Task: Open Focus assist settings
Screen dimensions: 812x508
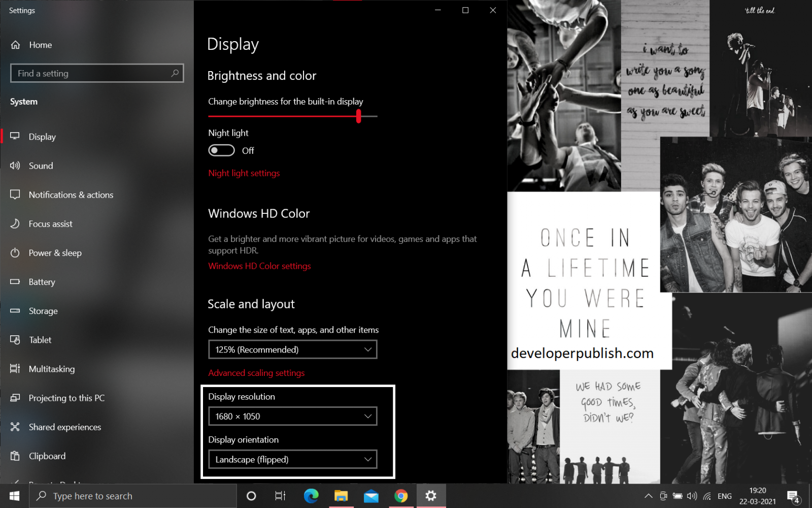Action: coord(50,224)
